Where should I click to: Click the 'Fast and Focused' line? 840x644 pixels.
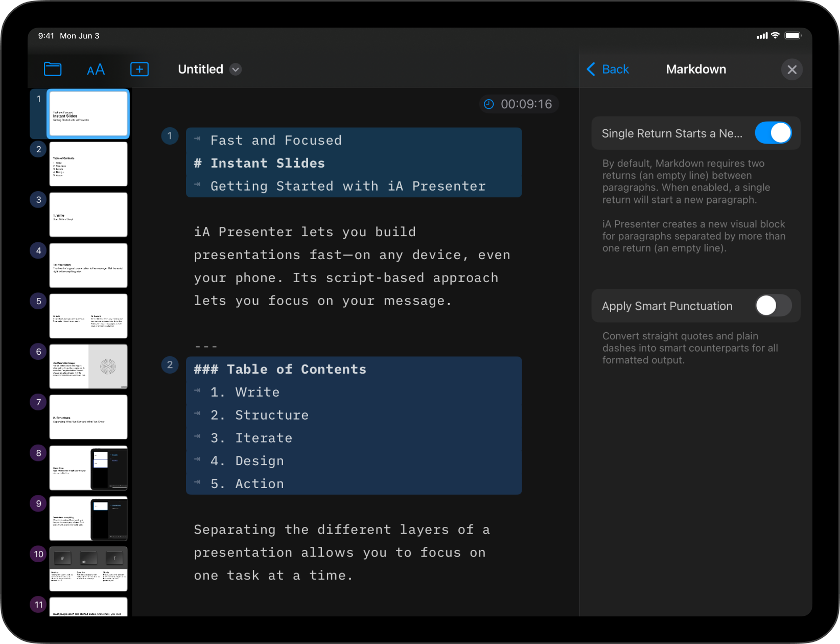click(276, 140)
